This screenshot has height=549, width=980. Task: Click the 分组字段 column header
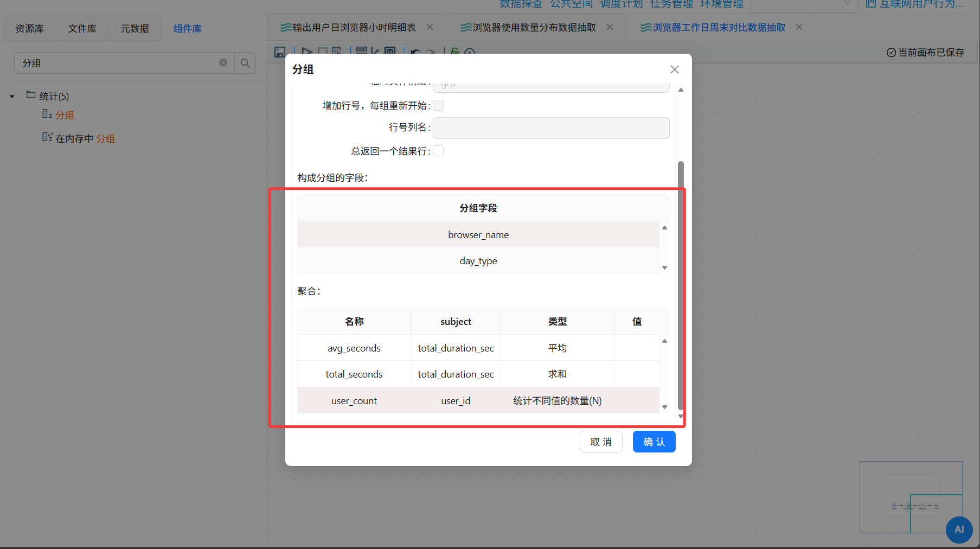pyautogui.click(x=478, y=208)
